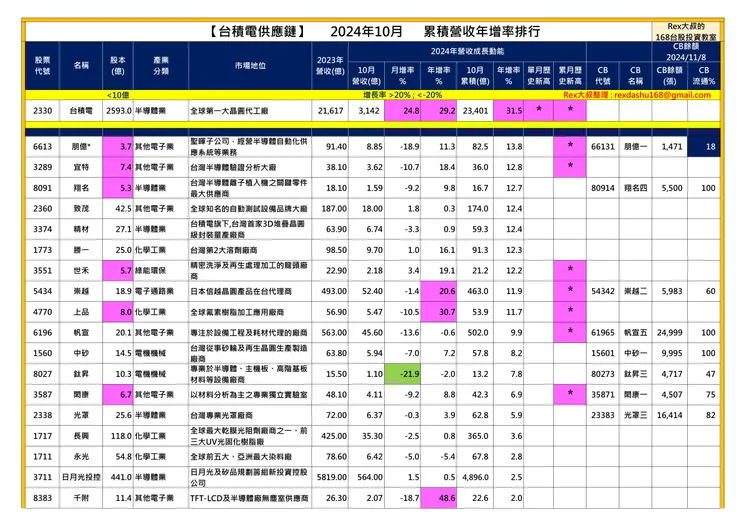740x523 pixels.
Task: Click the 股票代號 column header
Action: (42, 66)
